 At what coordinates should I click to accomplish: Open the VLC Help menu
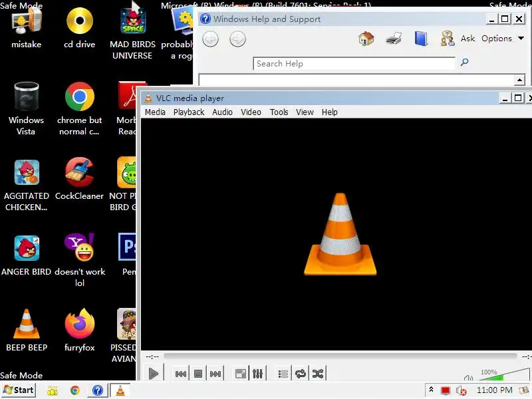[x=329, y=112]
